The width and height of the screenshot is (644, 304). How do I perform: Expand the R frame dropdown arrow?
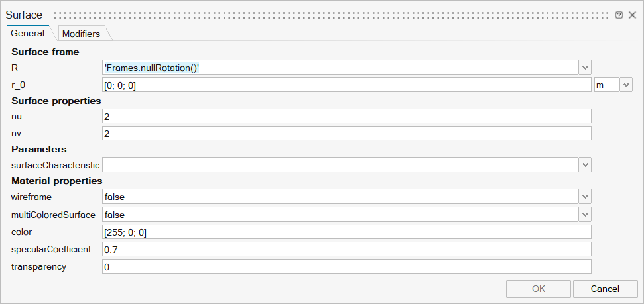585,67
